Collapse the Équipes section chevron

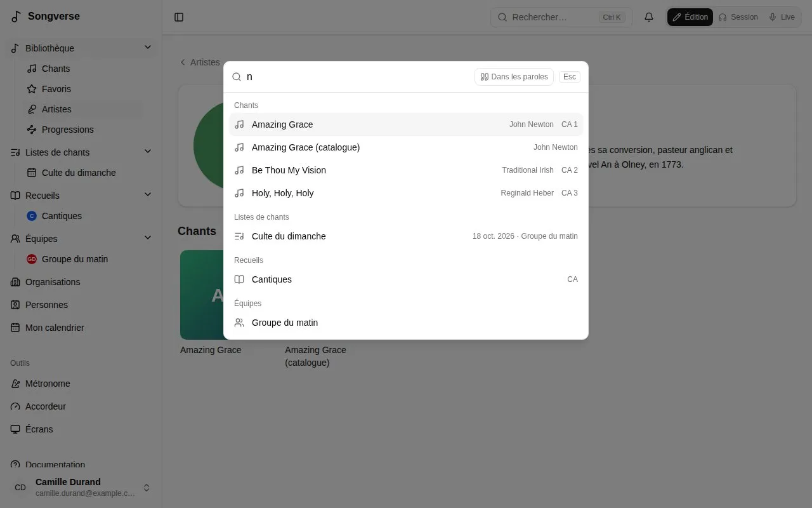(x=148, y=238)
